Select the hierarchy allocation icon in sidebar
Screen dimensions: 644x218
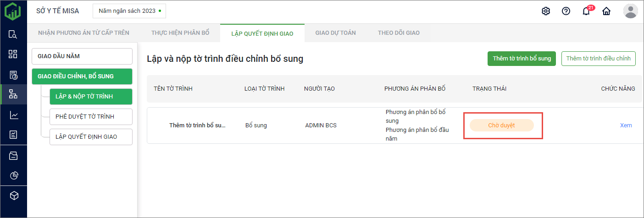tap(13, 94)
